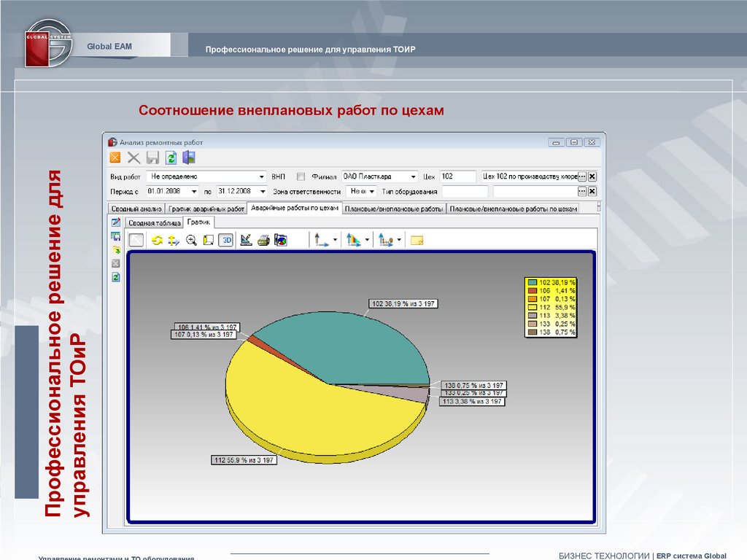Image resolution: width=747 pixels, height=560 pixels.
Task: Click the red 106 legend color swatch
Action: coord(532,290)
